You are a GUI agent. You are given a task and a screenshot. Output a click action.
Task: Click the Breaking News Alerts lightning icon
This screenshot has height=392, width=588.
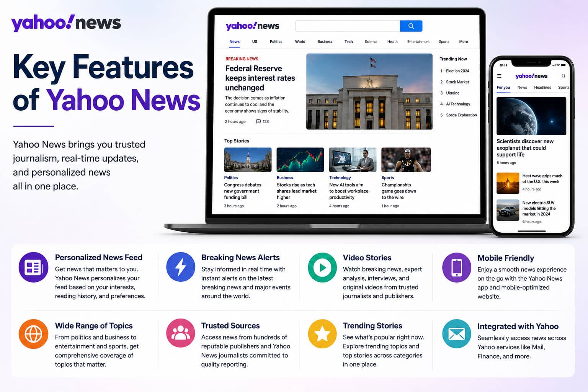pyautogui.click(x=181, y=267)
